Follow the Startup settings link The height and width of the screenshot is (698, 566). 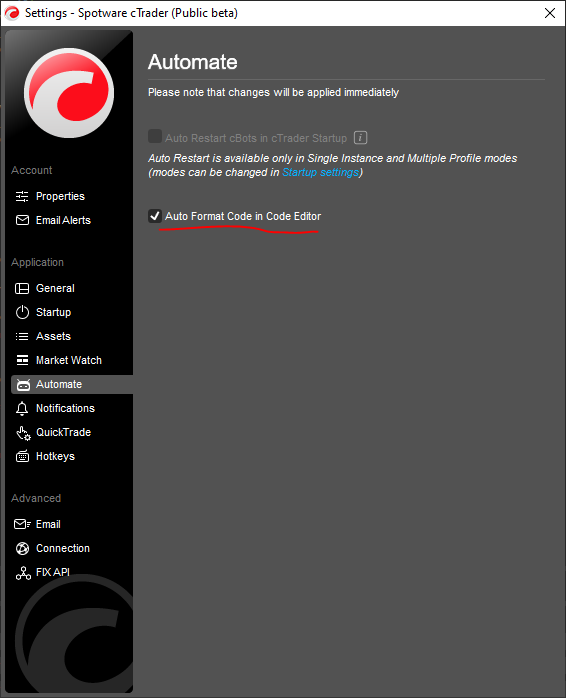[321, 172]
